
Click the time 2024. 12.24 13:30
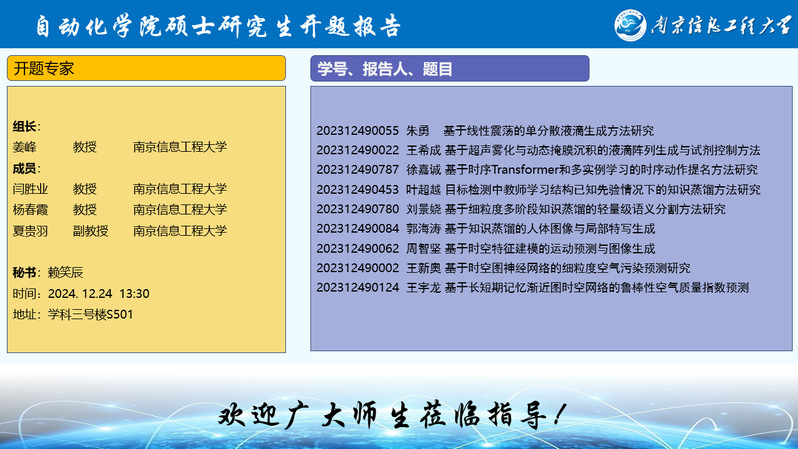(x=99, y=294)
